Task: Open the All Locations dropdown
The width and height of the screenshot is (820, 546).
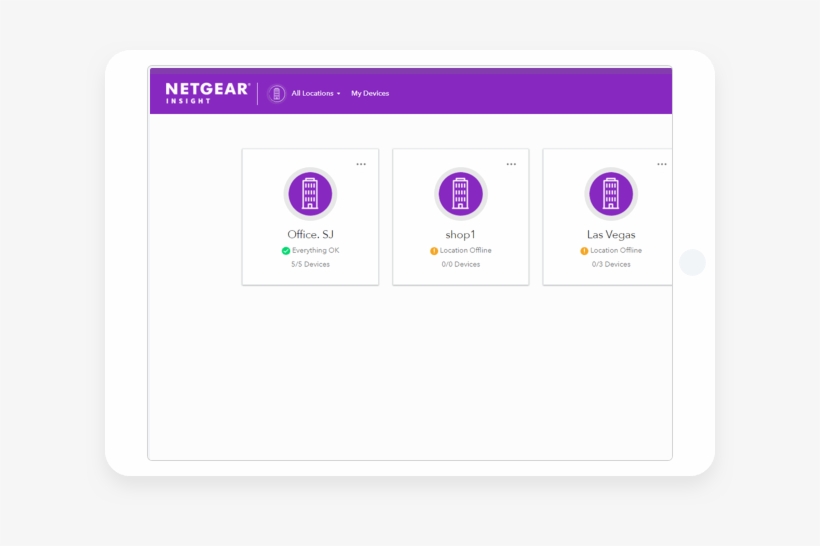Action: (316, 93)
